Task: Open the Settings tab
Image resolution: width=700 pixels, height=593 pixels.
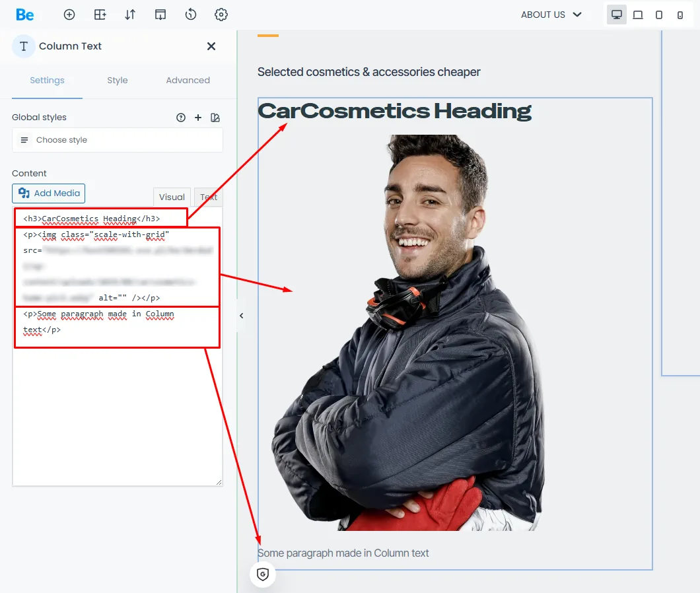Action: click(47, 81)
